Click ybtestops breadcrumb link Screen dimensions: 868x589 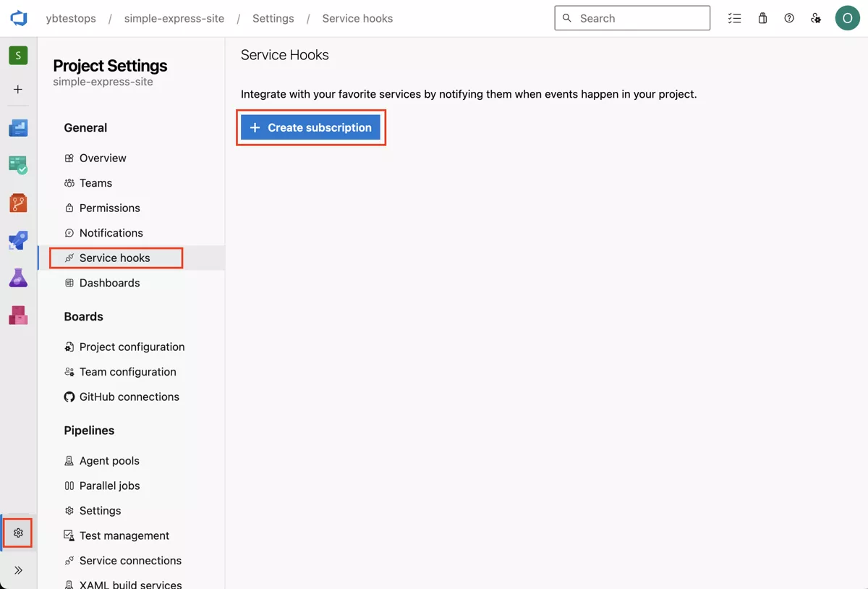tap(71, 18)
